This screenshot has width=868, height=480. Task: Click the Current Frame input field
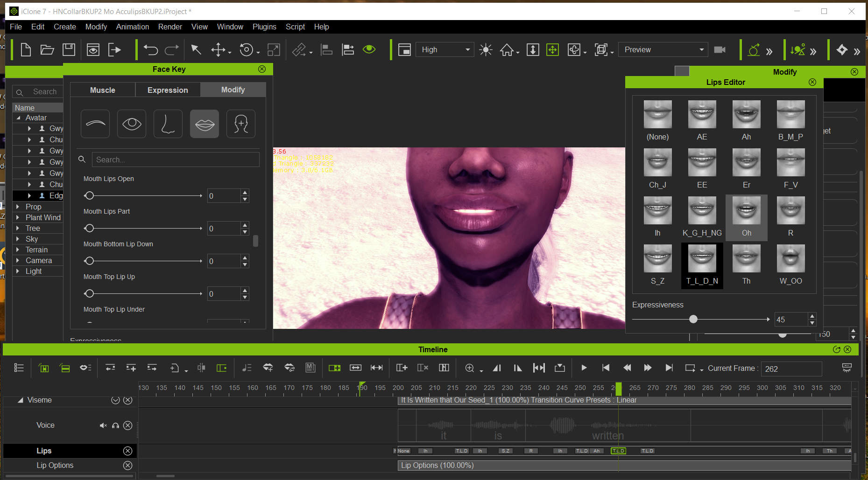(791, 369)
